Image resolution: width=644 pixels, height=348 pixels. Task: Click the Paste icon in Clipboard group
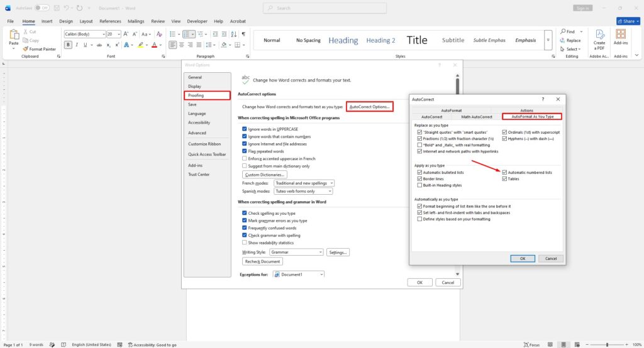point(14,35)
